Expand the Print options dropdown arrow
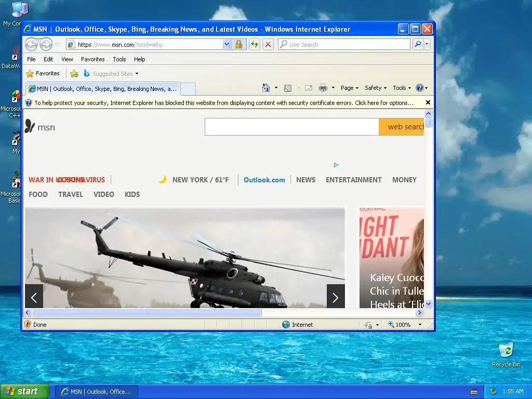This screenshot has width=532, height=399. (333, 88)
